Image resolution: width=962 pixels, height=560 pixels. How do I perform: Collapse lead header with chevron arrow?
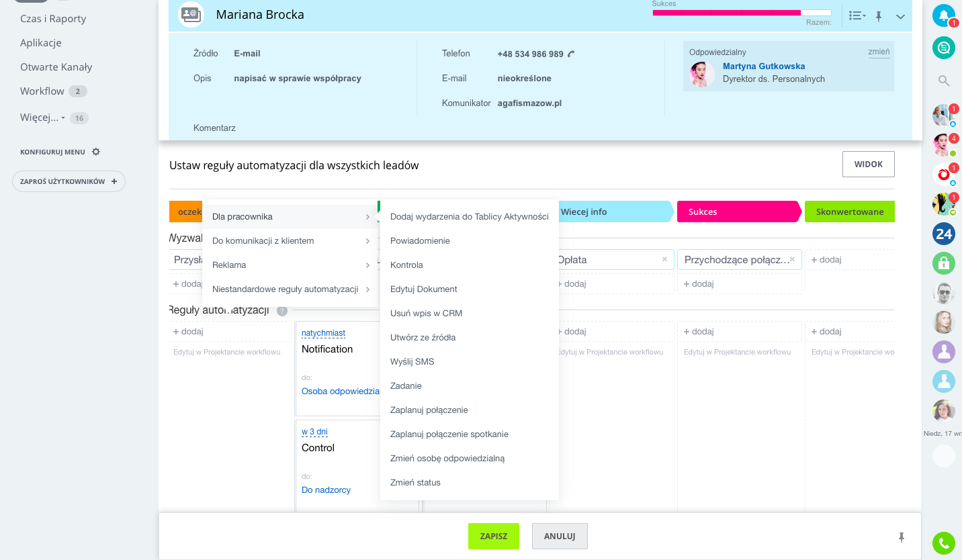pos(900,17)
